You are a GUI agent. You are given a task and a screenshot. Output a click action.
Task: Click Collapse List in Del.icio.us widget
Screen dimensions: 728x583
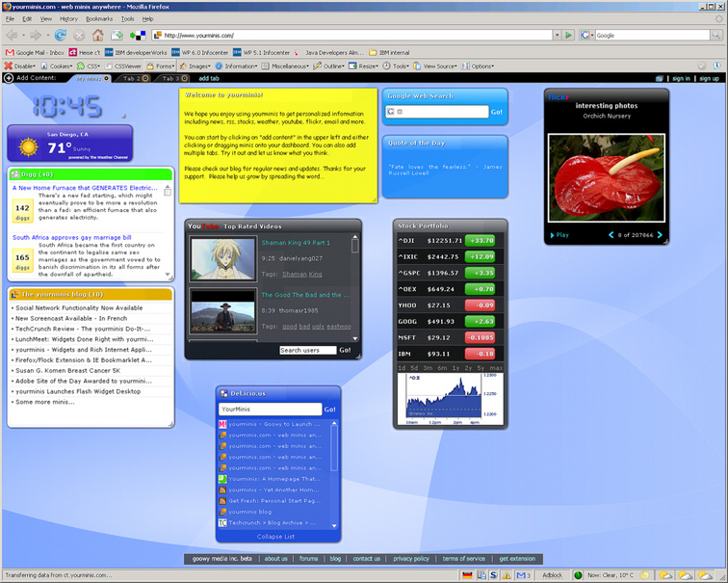275,536
